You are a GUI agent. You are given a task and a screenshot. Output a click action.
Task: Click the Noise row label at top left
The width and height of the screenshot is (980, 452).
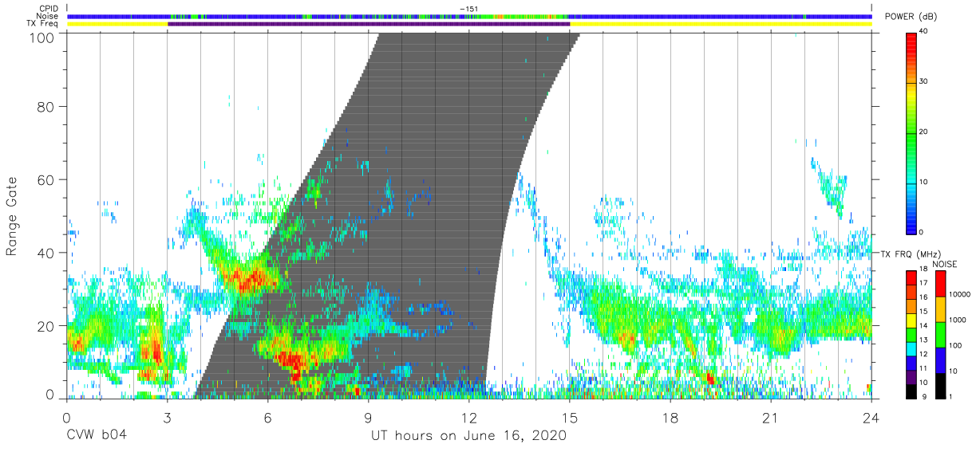(x=49, y=16)
